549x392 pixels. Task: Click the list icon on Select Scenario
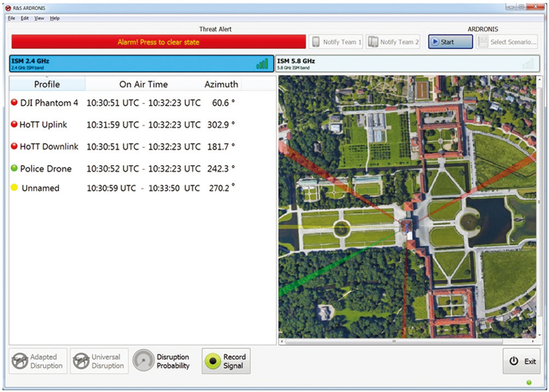[x=483, y=42]
